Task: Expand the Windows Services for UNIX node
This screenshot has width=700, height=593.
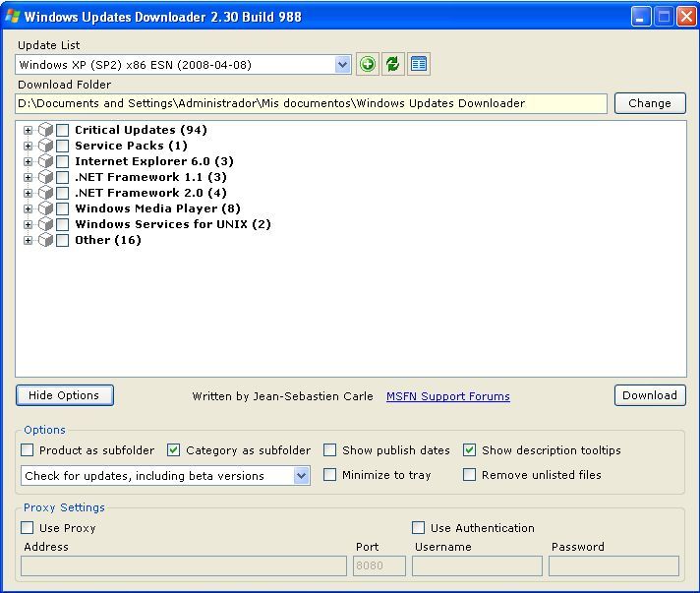Action: [x=29, y=224]
